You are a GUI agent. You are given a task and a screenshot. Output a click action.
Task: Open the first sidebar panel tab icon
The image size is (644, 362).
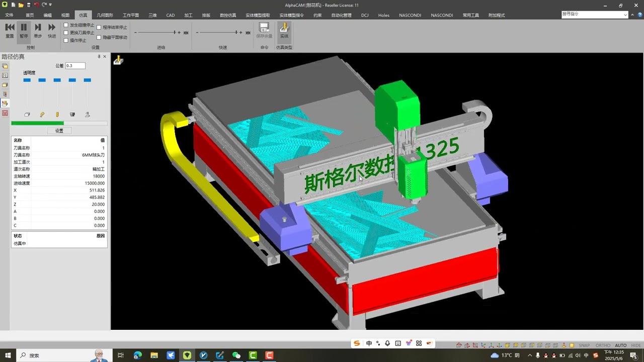[x=5, y=66]
